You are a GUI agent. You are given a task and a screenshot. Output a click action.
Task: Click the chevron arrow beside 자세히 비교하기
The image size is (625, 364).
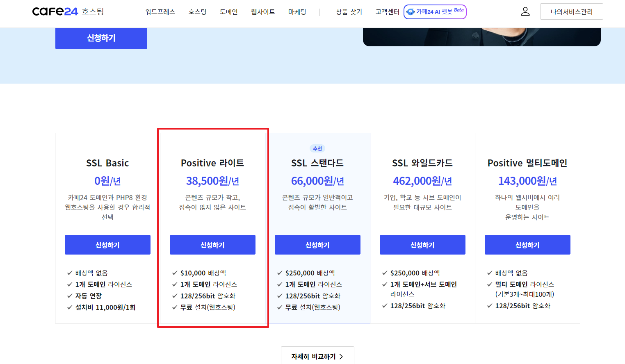click(x=341, y=357)
